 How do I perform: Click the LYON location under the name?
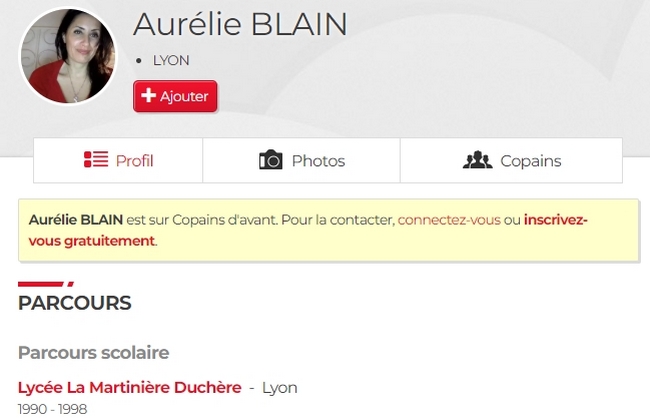tap(171, 60)
